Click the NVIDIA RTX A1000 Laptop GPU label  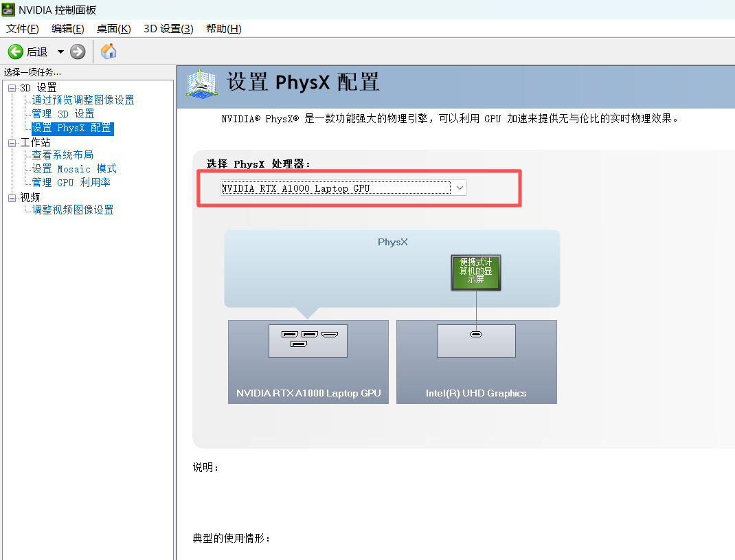point(308,393)
